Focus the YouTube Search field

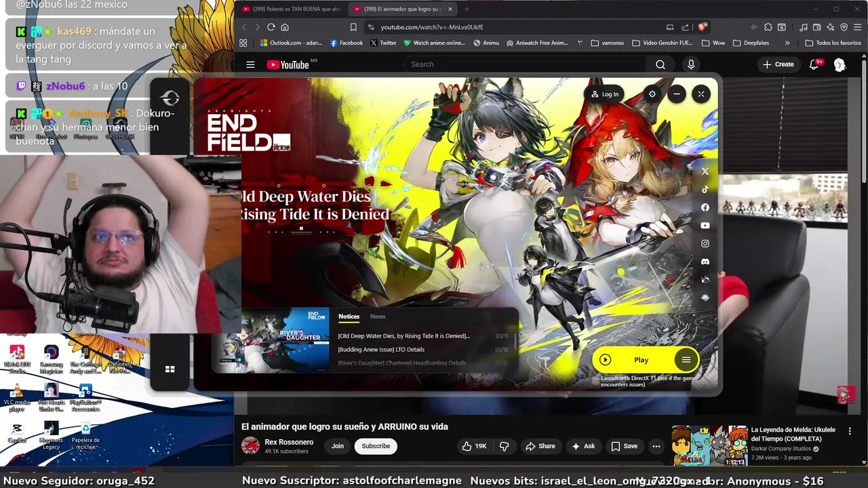[526, 64]
